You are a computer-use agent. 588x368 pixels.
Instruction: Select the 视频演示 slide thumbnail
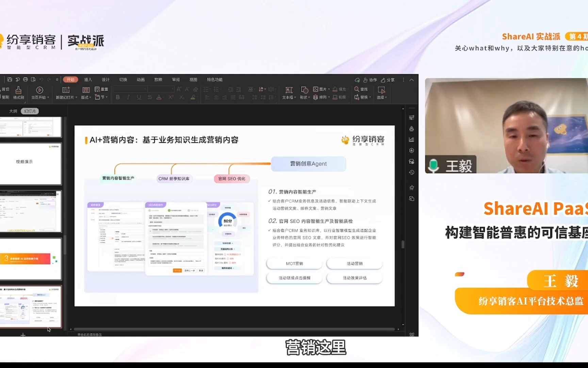[30, 164]
